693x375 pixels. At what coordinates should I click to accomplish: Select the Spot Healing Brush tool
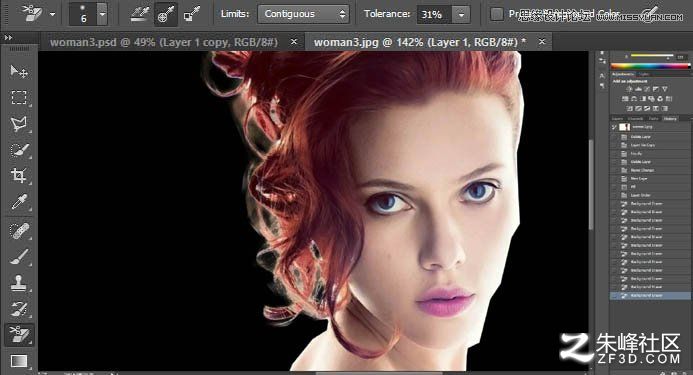(18, 231)
